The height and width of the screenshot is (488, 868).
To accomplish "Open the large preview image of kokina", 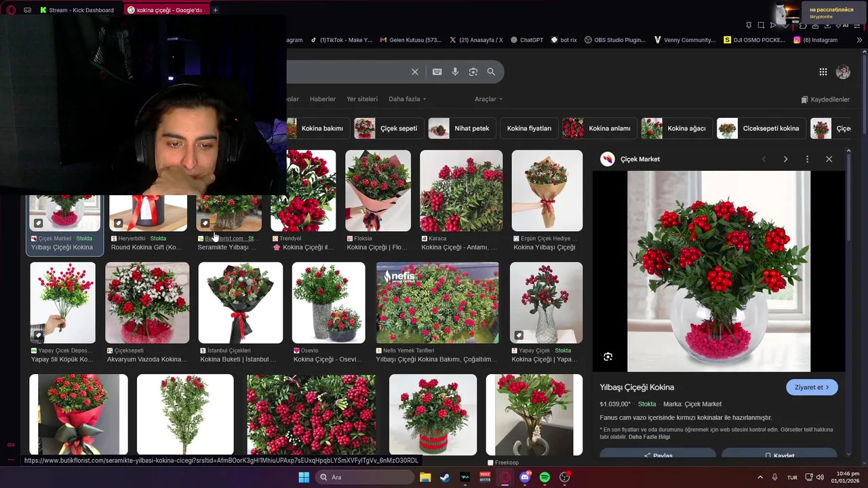I will [x=719, y=271].
